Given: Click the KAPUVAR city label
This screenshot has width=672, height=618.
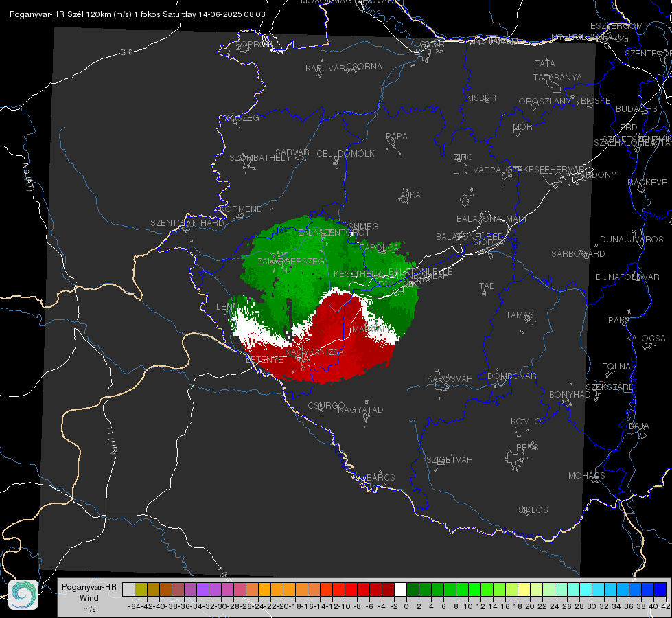Looking at the screenshot, I should pyautogui.click(x=325, y=69).
